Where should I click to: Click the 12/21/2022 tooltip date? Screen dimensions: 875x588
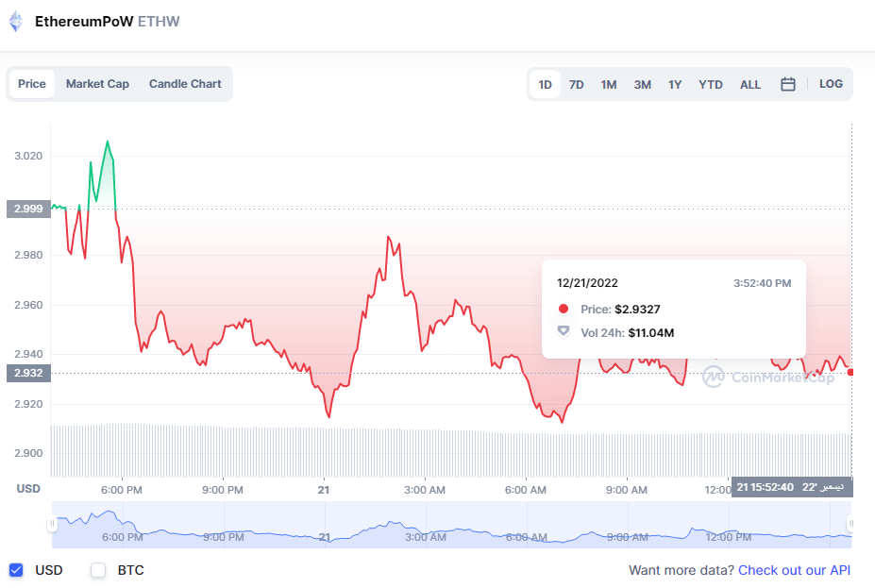click(588, 283)
